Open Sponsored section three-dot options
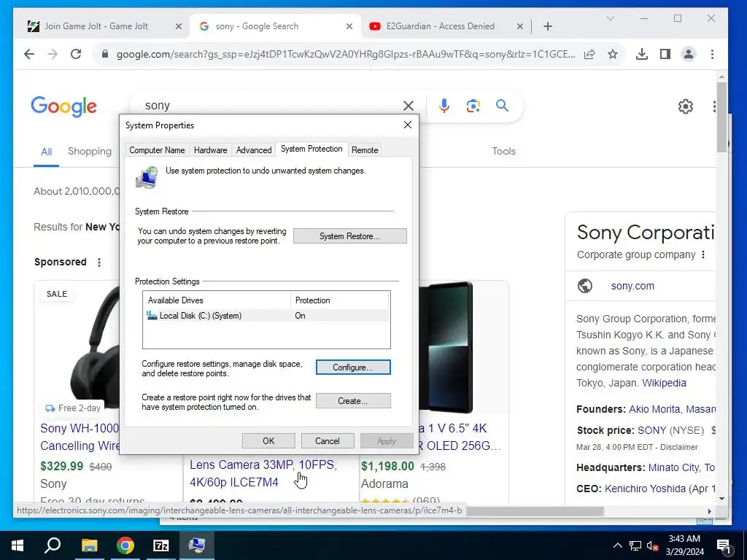This screenshot has width=747, height=560. click(99, 262)
